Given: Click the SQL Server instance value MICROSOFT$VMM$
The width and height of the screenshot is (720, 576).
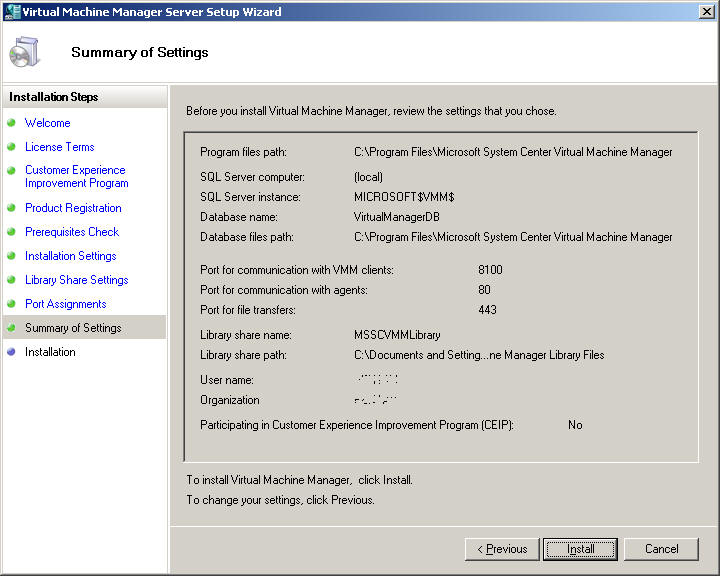Looking at the screenshot, I should coord(404,197).
